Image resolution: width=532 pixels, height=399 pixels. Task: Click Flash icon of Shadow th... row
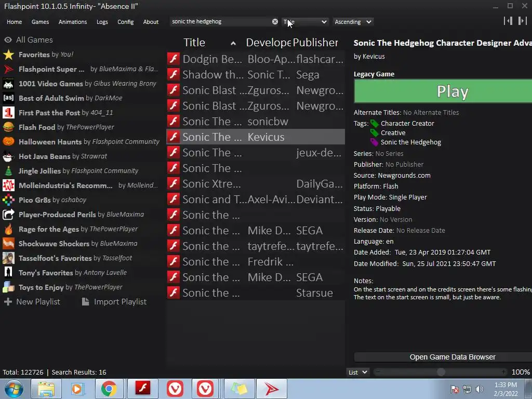pos(174,75)
